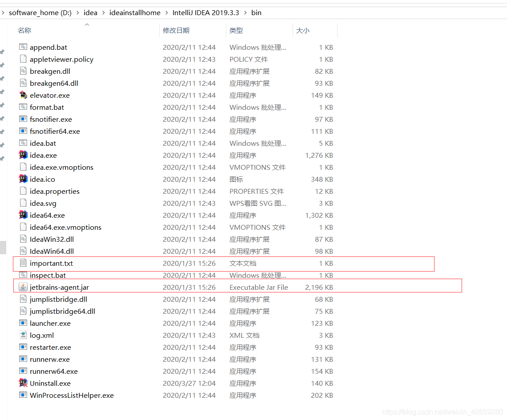The width and height of the screenshot is (507, 420).
Task: Click the IdeaWin64.dll file icon
Action: click(x=23, y=251)
